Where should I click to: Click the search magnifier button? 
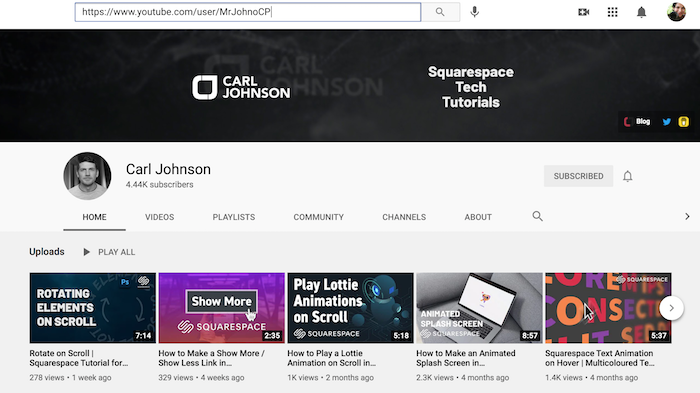pyautogui.click(x=440, y=12)
